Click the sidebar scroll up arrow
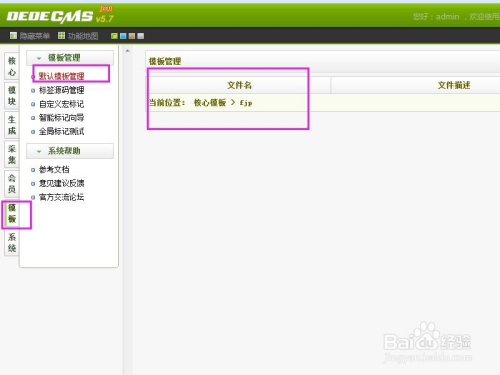This screenshot has height=375, width=500. 127,51
